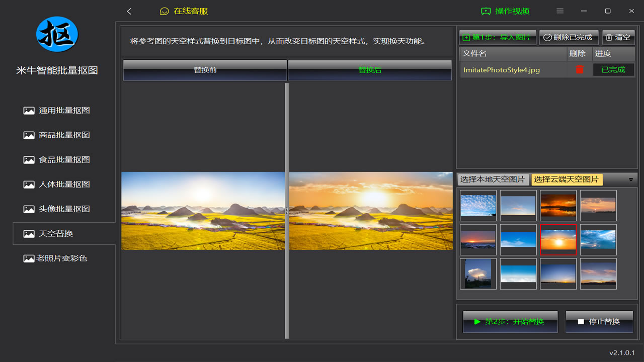
Task: Open the hamburger menu in title bar
Action: 560,11
